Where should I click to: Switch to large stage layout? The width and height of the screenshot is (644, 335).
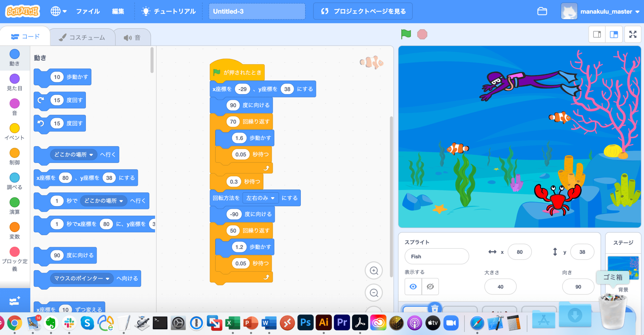coord(614,34)
